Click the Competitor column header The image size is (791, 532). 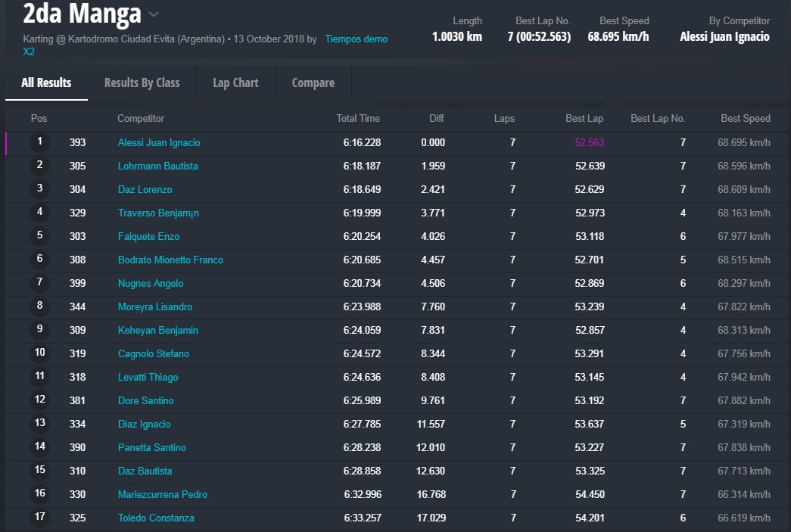[x=140, y=118]
